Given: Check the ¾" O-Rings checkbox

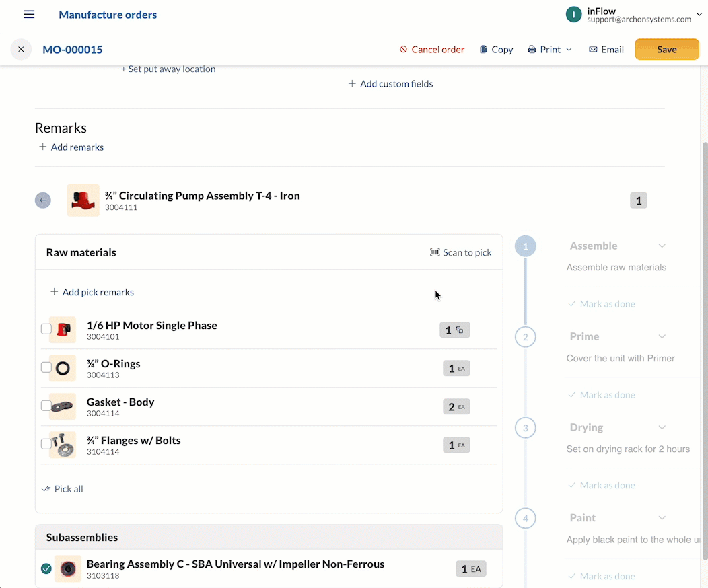Looking at the screenshot, I should tap(46, 367).
